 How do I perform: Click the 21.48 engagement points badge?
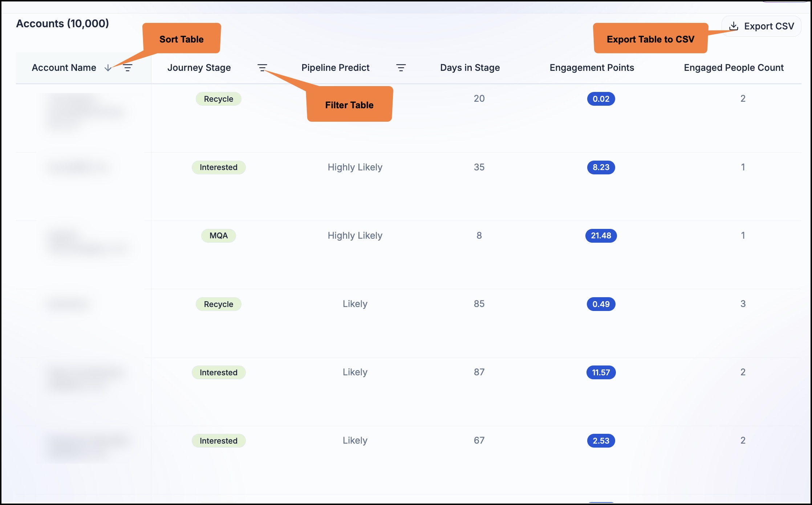pyautogui.click(x=601, y=236)
